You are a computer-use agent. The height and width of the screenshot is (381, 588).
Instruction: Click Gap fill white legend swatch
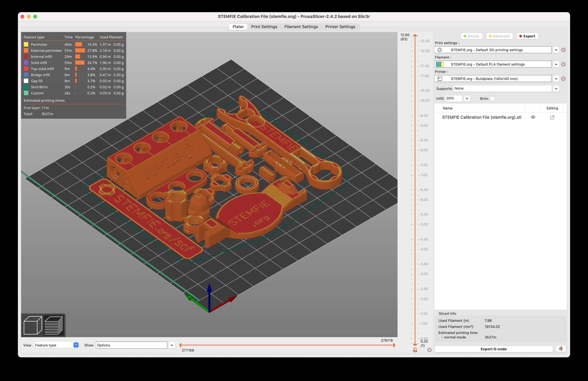point(26,81)
